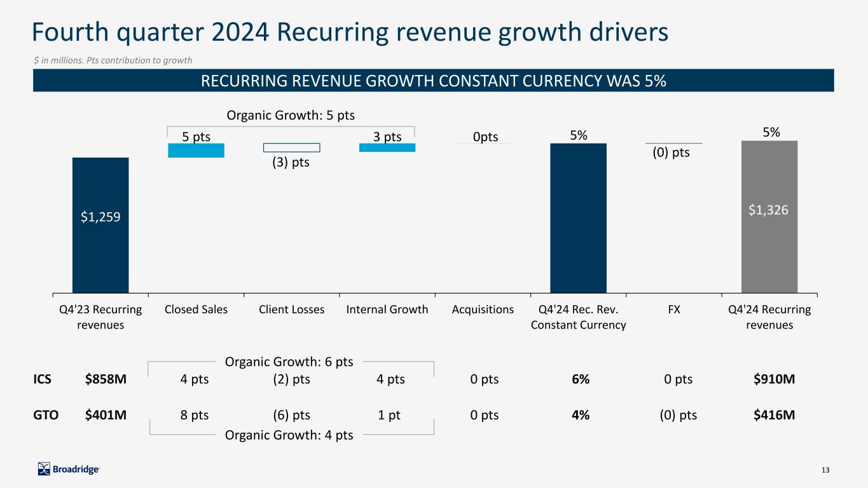The image size is (868, 488).
Task: Click the 'Organic Growth: 4 pts' label
Action: click(289, 435)
